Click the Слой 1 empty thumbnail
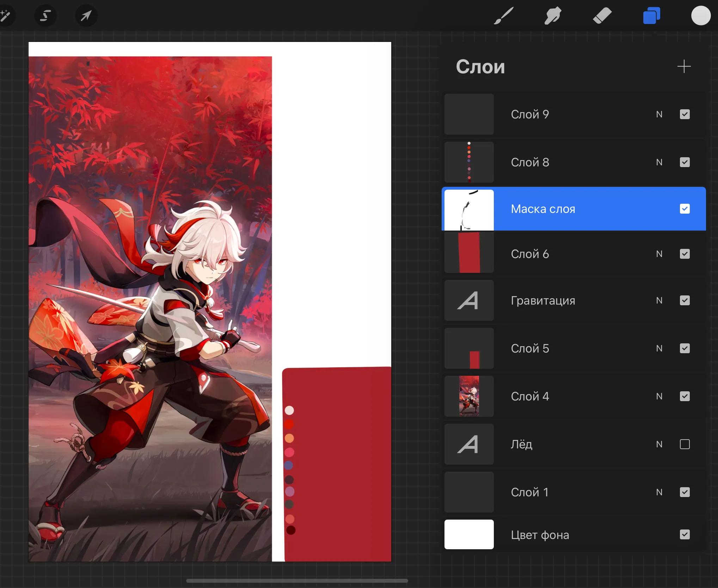This screenshot has height=588, width=718. [469, 492]
